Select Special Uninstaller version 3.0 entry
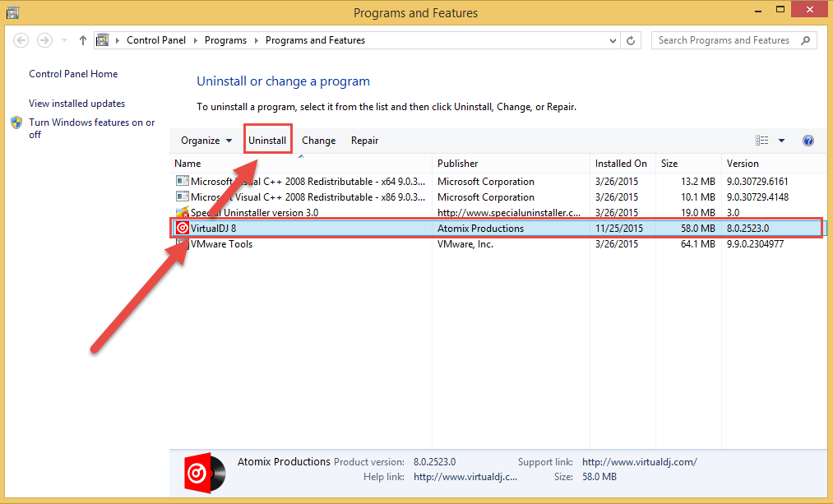Screen dimensions: 833x504 (x=497, y=212)
